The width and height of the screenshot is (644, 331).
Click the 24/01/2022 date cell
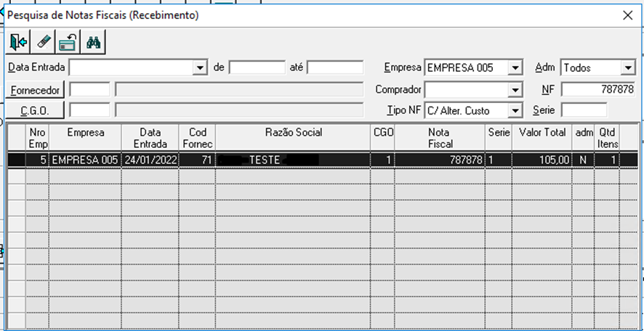pyautogui.click(x=150, y=160)
